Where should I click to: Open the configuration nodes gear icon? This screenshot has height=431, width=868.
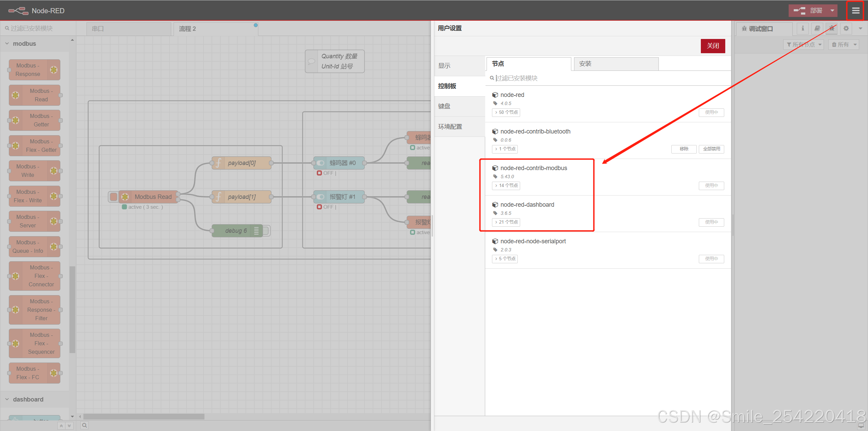tap(846, 29)
